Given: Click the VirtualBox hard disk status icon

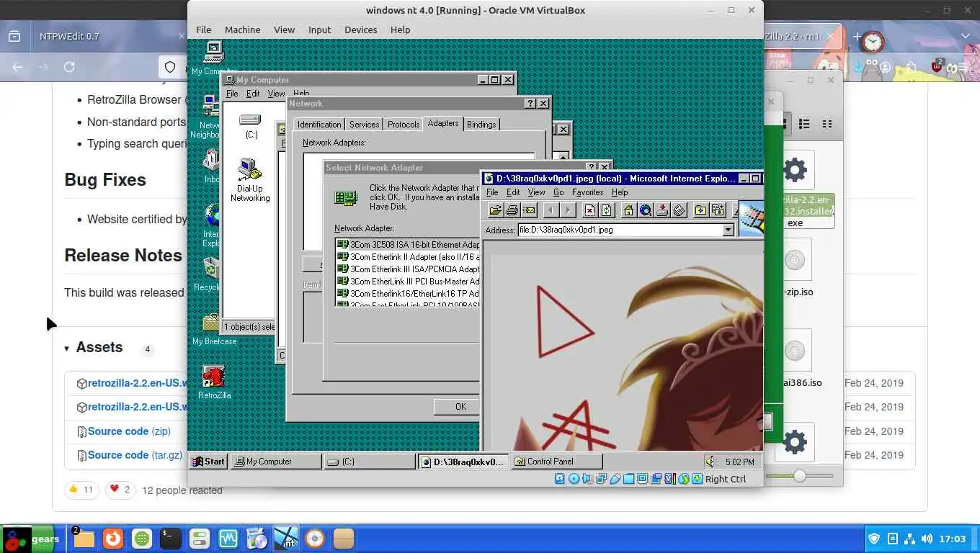Looking at the screenshot, I should 561,479.
